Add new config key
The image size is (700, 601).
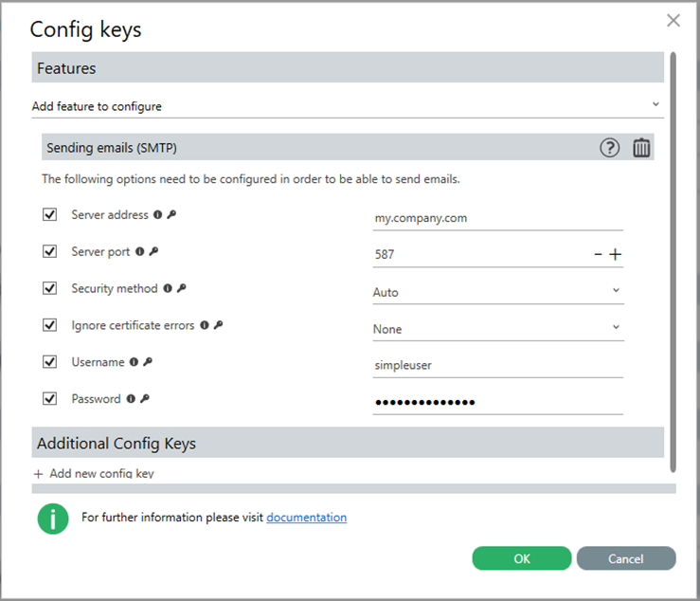pos(94,473)
